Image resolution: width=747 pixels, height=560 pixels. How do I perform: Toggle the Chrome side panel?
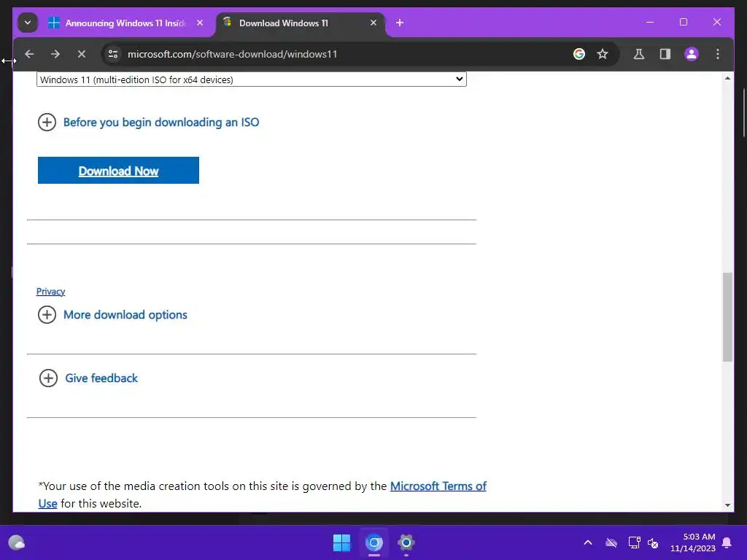665,54
